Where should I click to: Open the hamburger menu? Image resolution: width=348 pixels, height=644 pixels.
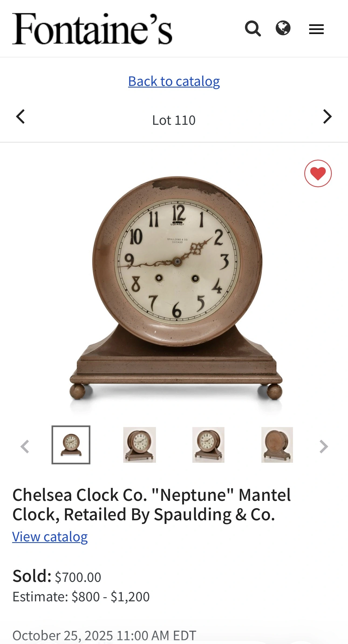coord(316,29)
